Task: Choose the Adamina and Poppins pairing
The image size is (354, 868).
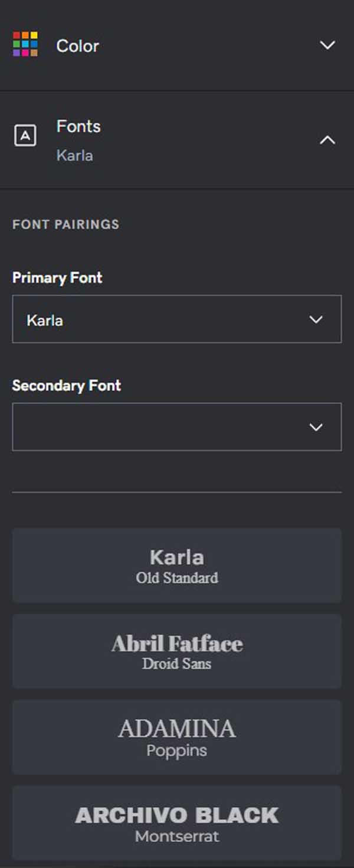Action: [x=177, y=737]
